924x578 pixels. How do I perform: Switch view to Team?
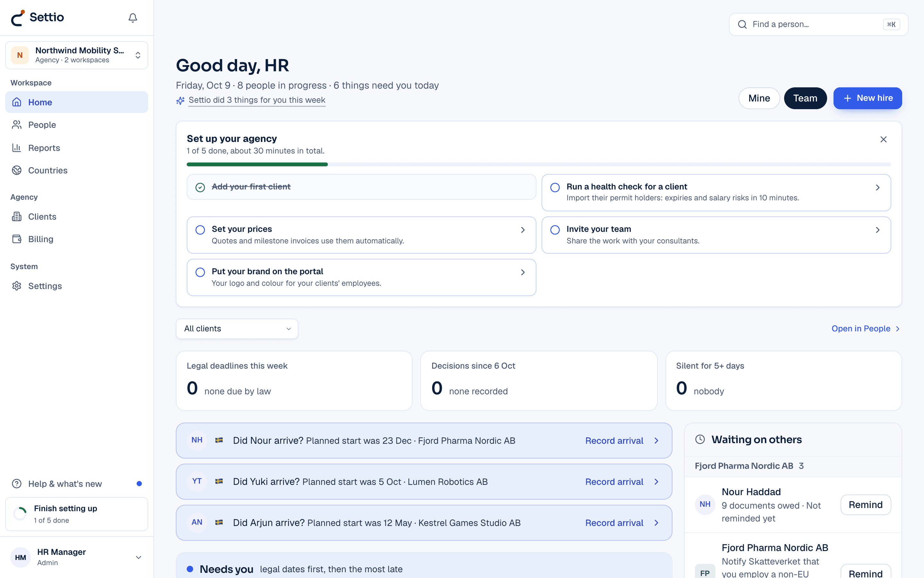[805, 98]
